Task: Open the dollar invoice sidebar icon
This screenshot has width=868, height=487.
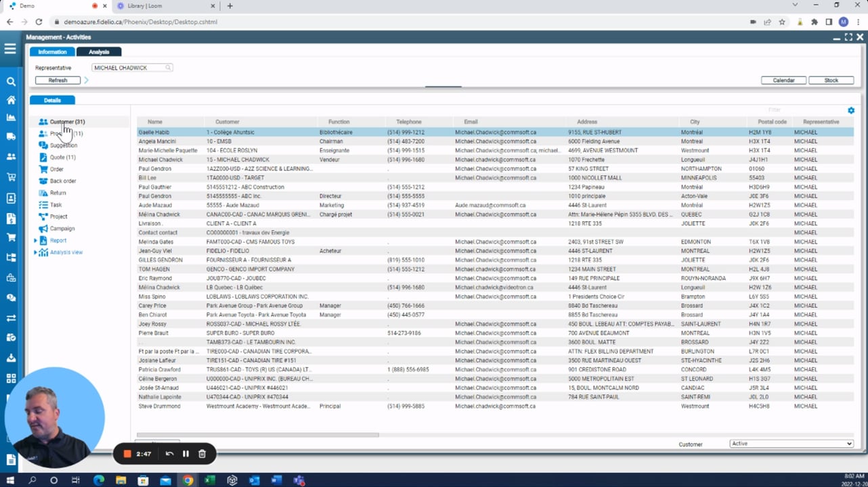Action: (11, 218)
